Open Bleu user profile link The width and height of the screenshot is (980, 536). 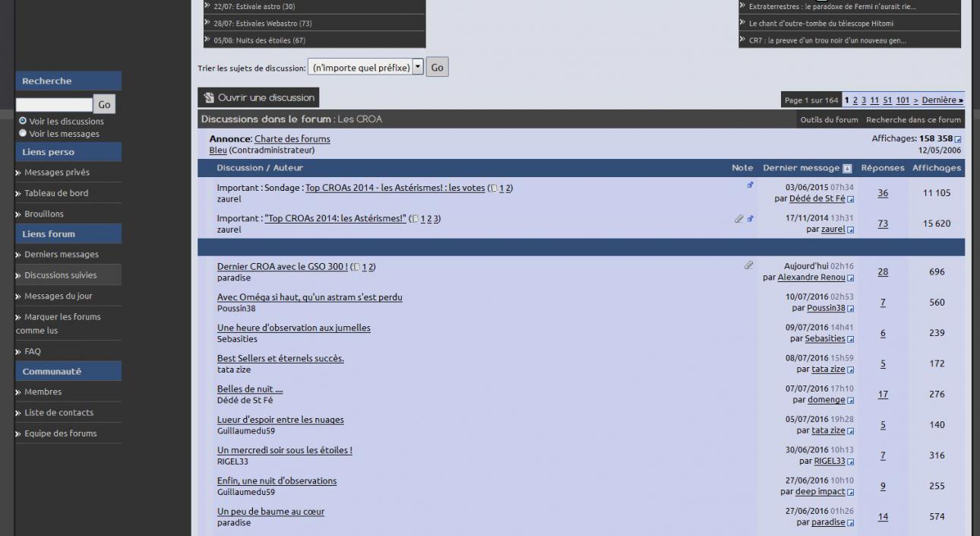click(x=218, y=151)
